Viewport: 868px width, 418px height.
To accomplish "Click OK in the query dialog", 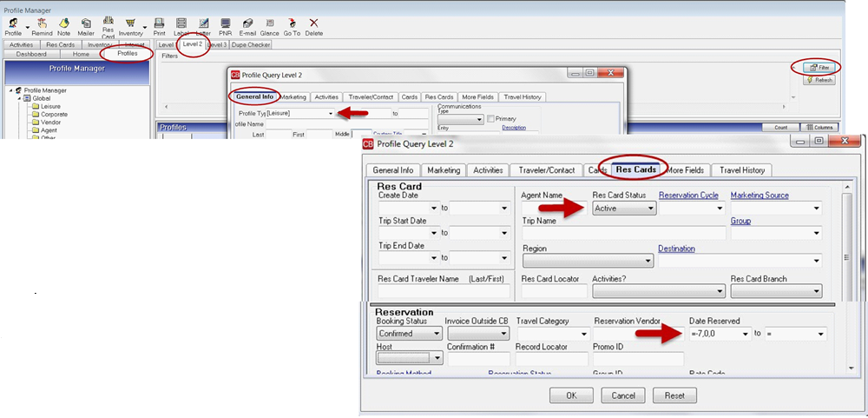I will pos(571,395).
